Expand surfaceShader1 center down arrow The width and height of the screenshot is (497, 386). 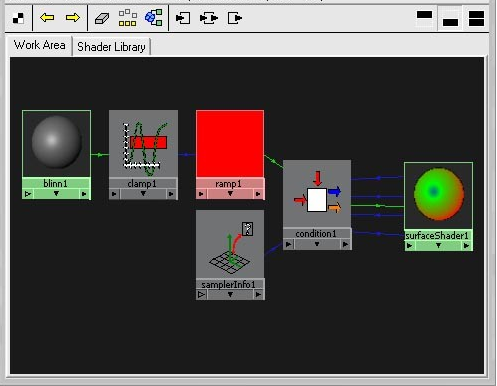438,246
